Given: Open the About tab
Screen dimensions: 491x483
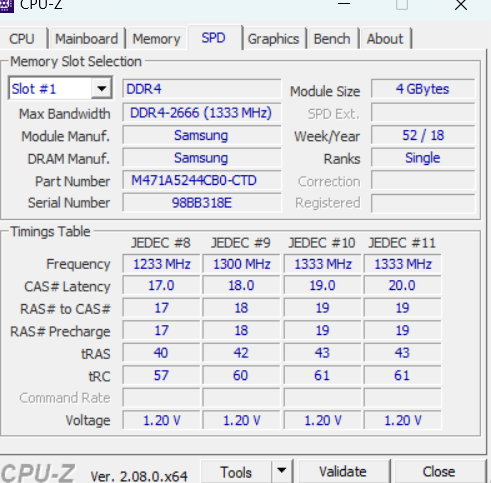Looking at the screenshot, I should click(385, 39).
